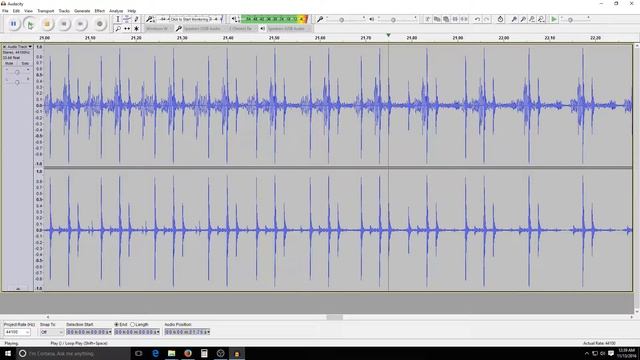Select the Multi-Tool (asterisk) mode
Viewport: 640px width, 360px height.
pyautogui.click(x=136, y=29)
